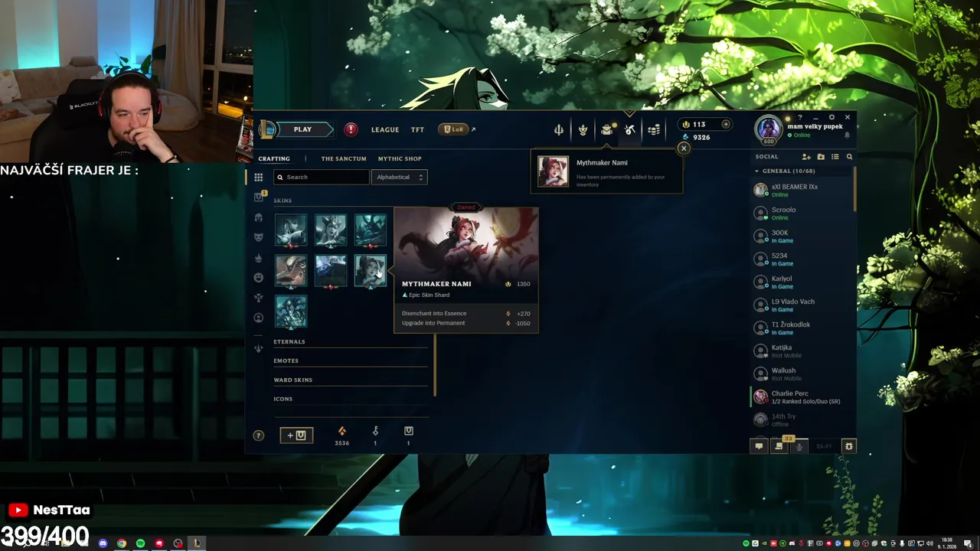Image resolution: width=980 pixels, height=551 pixels.
Task: Search friends with the Social magnifier icon
Action: (849, 157)
